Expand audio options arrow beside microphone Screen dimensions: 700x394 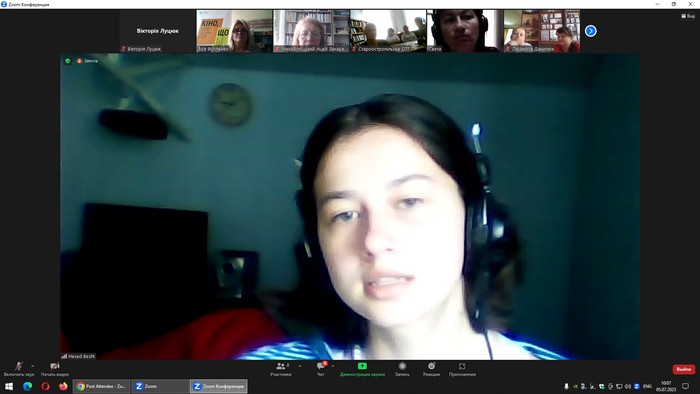click(33, 366)
